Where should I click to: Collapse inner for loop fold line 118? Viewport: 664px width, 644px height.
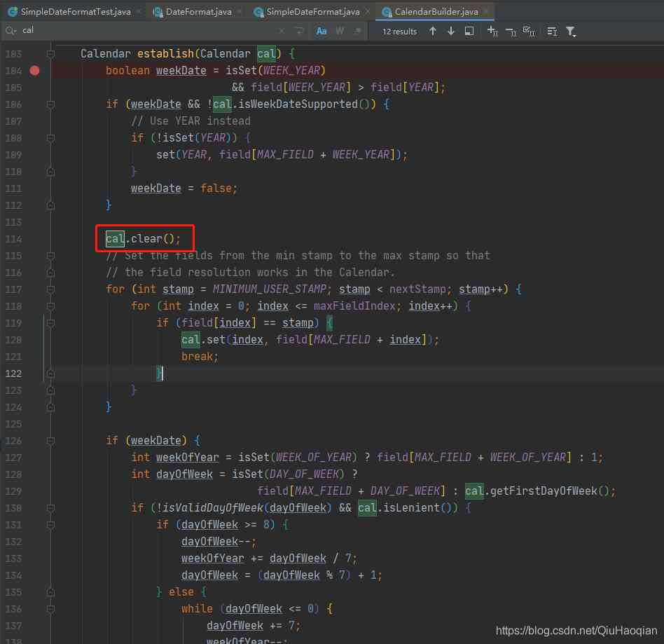(x=50, y=306)
